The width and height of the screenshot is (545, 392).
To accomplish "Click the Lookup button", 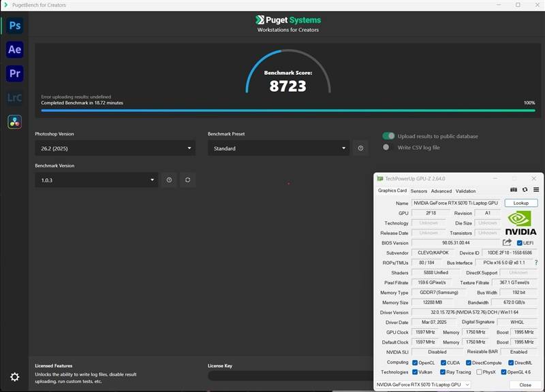I will click(x=521, y=203).
